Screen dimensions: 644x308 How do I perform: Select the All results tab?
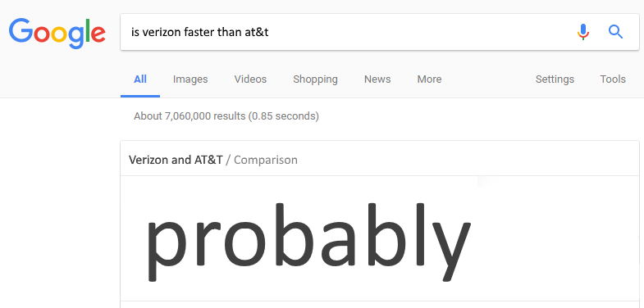(140, 79)
